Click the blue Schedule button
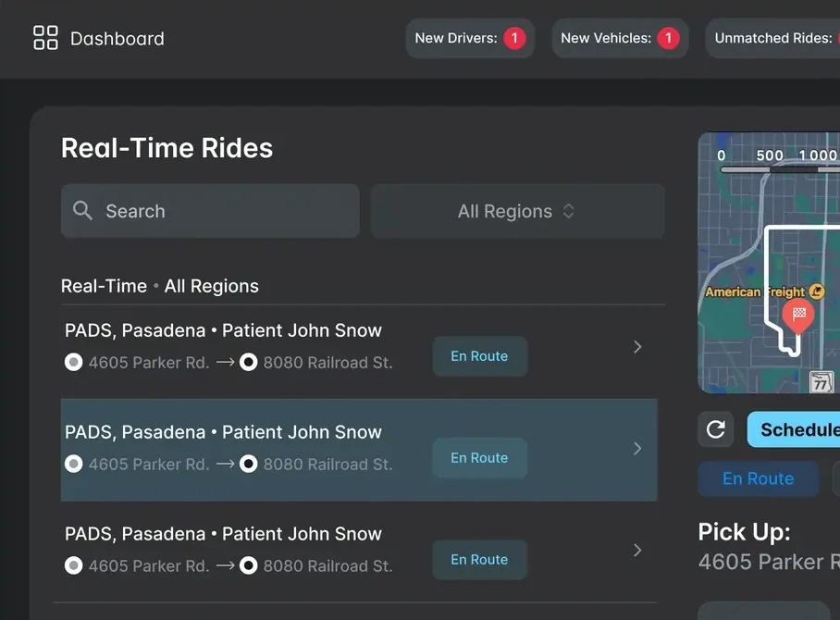 (794, 429)
